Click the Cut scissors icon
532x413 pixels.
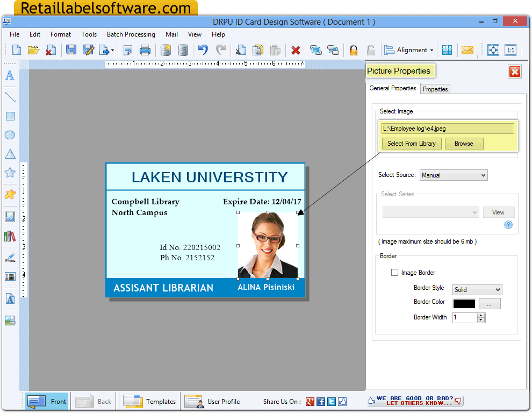pyautogui.click(x=241, y=50)
